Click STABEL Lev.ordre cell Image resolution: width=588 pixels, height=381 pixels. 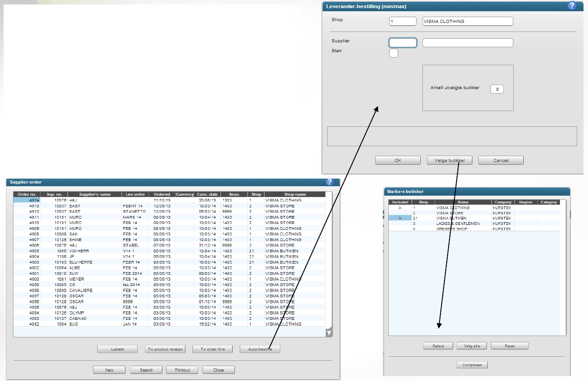tap(131, 245)
